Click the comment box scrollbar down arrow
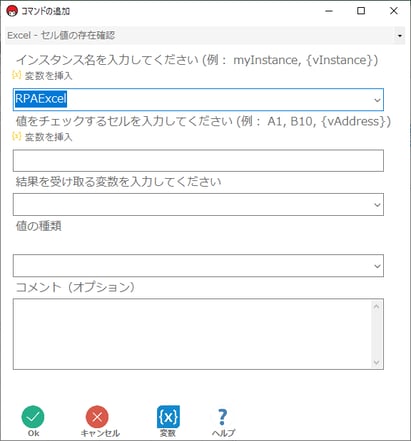Screen dimensions: 411x441 point(377,362)
